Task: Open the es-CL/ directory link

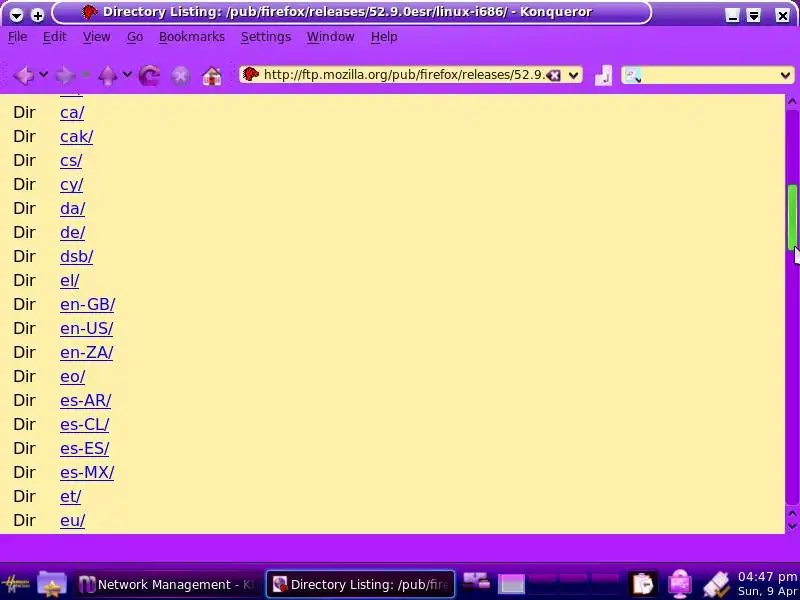Action: (x=85, y=424)
